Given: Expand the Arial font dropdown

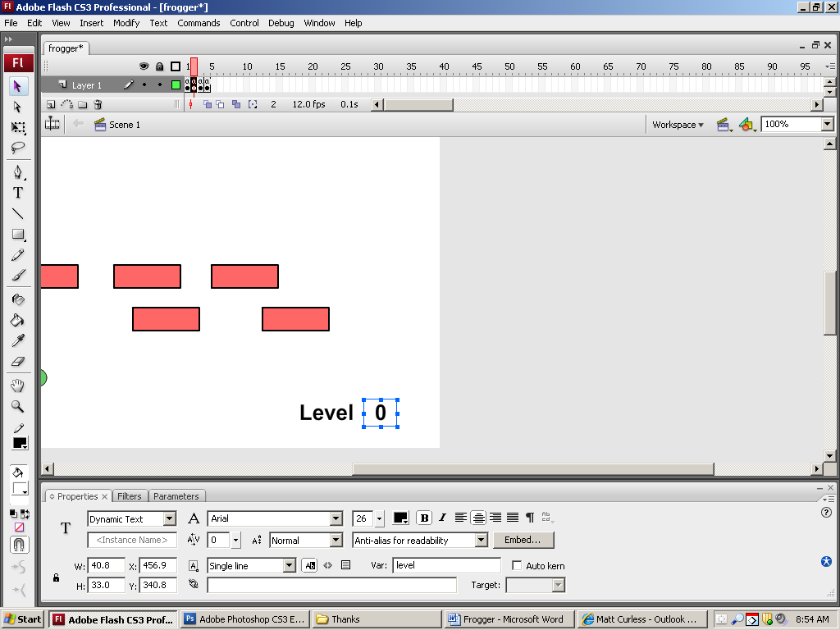Looking at the screenshot, I should point(336,518).
